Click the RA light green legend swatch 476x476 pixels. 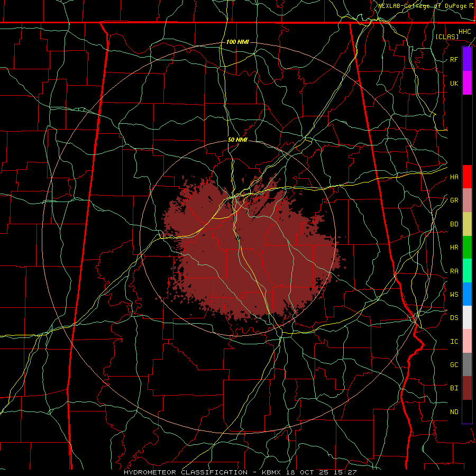coord(467,271)
